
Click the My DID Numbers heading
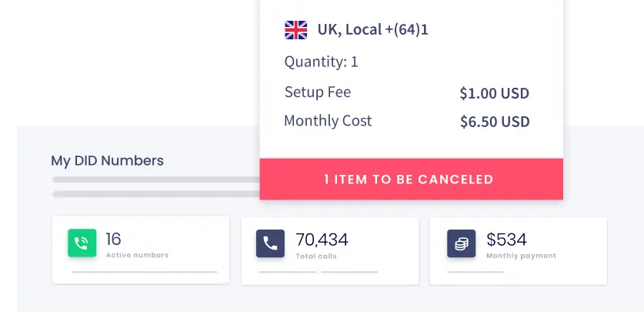click(107, 160)
